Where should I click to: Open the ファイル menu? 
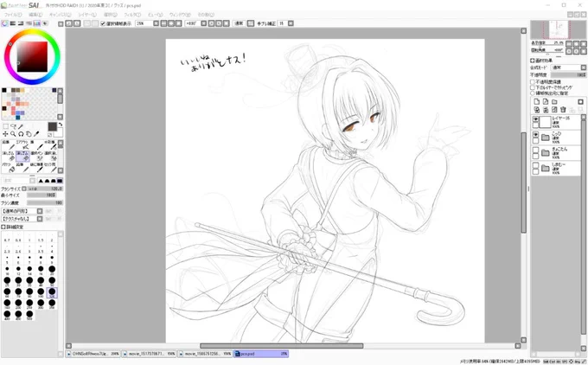pyautogui.click(x=13, y=15)
